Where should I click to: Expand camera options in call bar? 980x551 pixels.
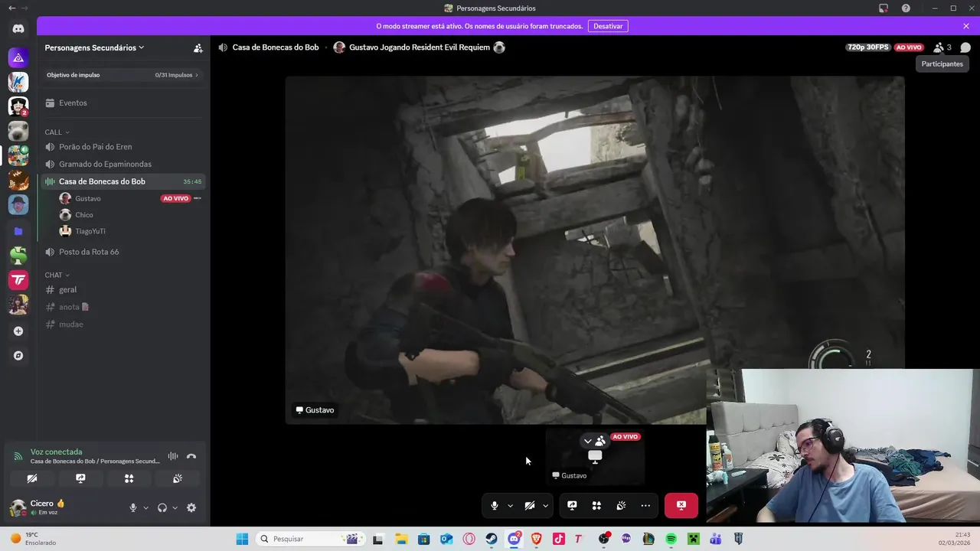[x=545, y=505]
